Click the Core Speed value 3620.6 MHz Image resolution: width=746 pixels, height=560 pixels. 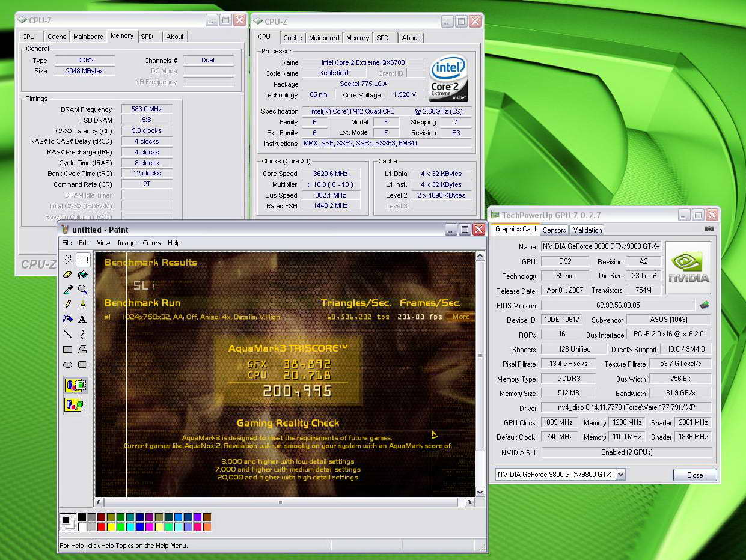(331, 174)
